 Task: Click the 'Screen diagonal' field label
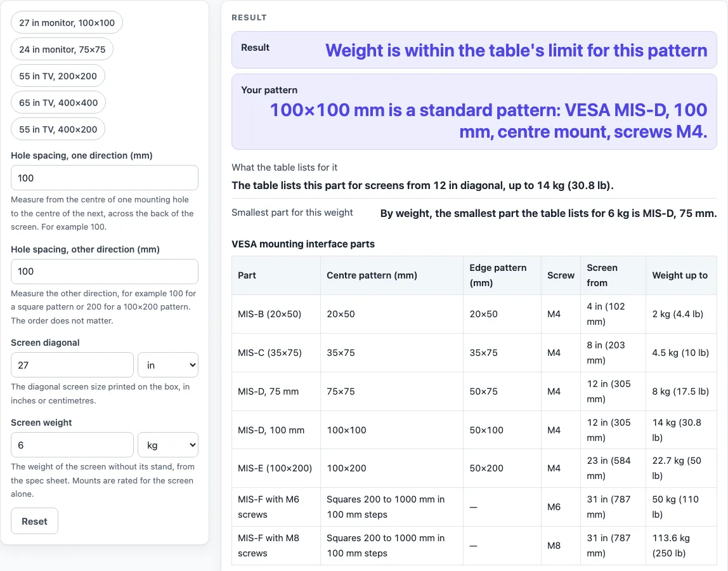[45, 343]
